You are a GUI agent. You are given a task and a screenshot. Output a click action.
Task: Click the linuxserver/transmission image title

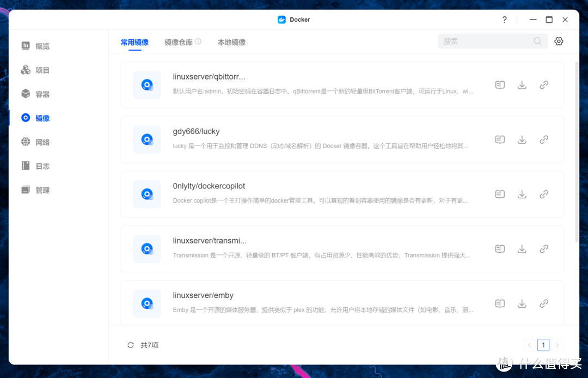tap(210, 240)
